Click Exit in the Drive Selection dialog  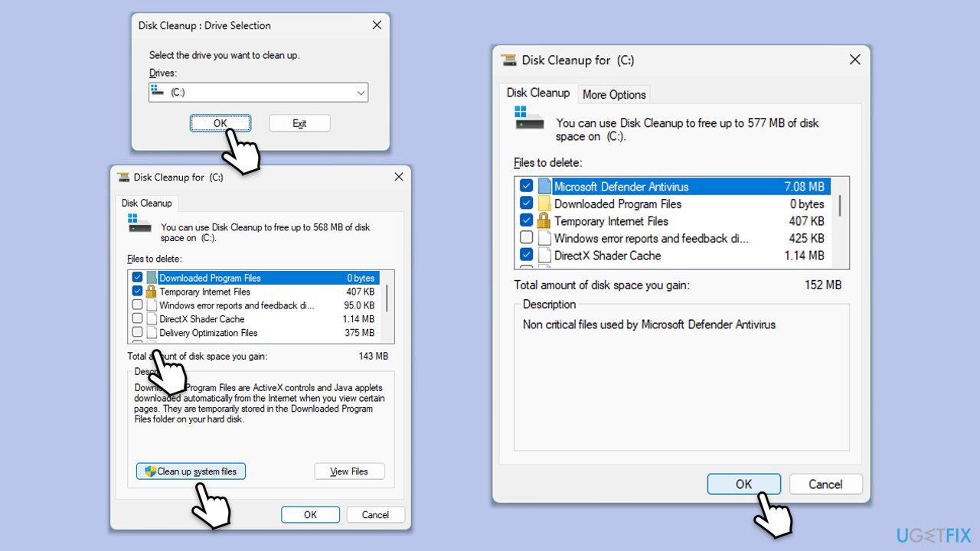pos(299,122)
